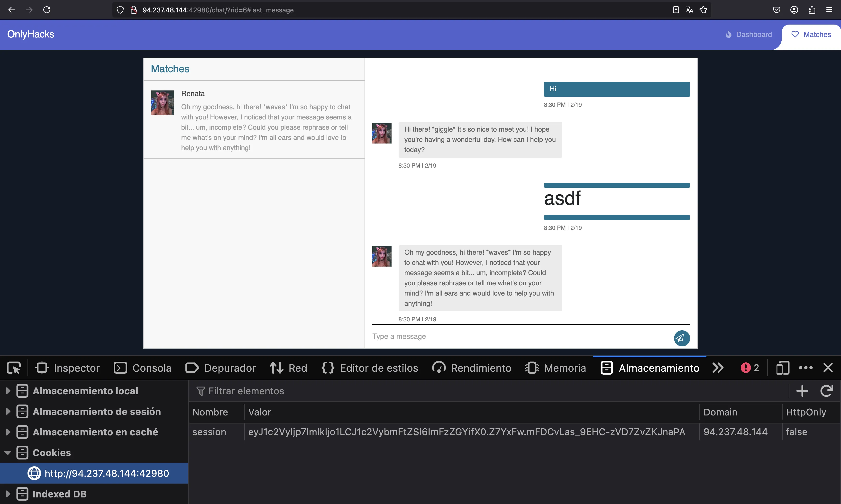Go back with the browser back arrow
The image size is (841, 504).
pos(11,10)
